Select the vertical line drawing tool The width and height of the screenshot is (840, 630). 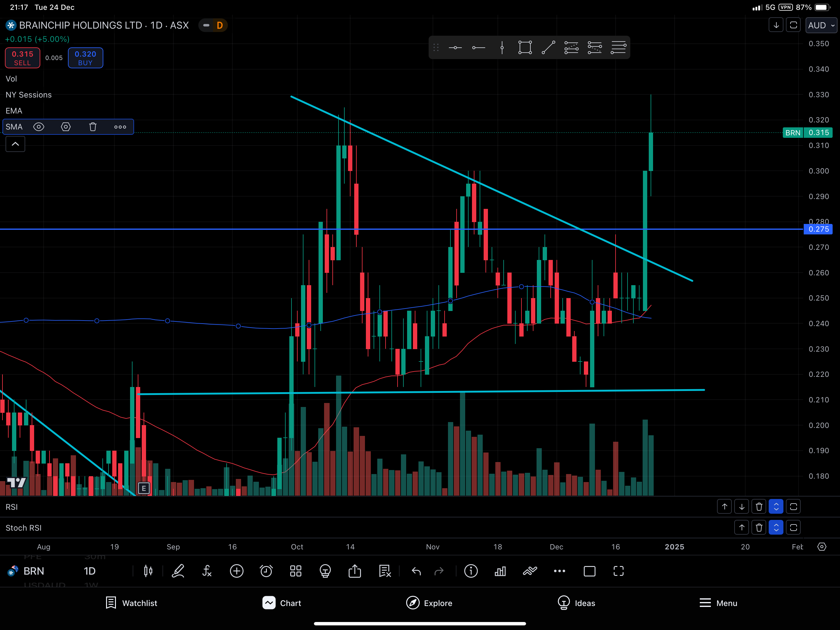(x=502, y=47)
